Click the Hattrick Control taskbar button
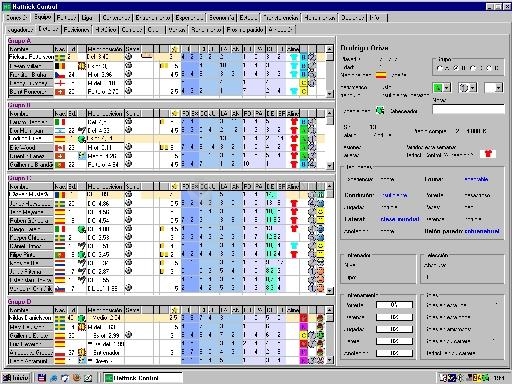The height and width of the screenshot is (384, 512). [143, 378]
